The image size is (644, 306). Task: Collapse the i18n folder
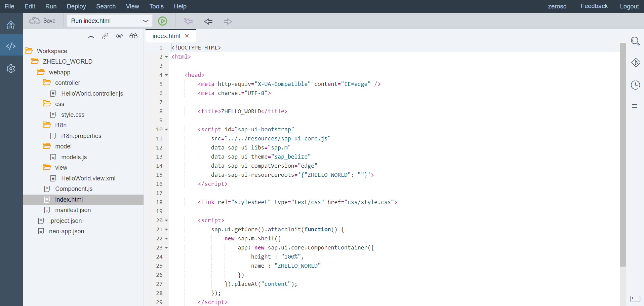[x=47, y=125]
